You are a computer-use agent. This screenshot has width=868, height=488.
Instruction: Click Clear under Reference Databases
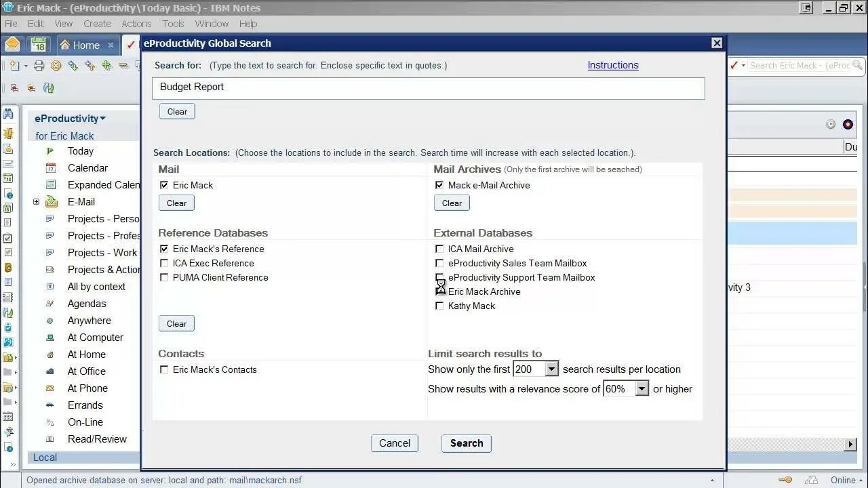(176, 323)
